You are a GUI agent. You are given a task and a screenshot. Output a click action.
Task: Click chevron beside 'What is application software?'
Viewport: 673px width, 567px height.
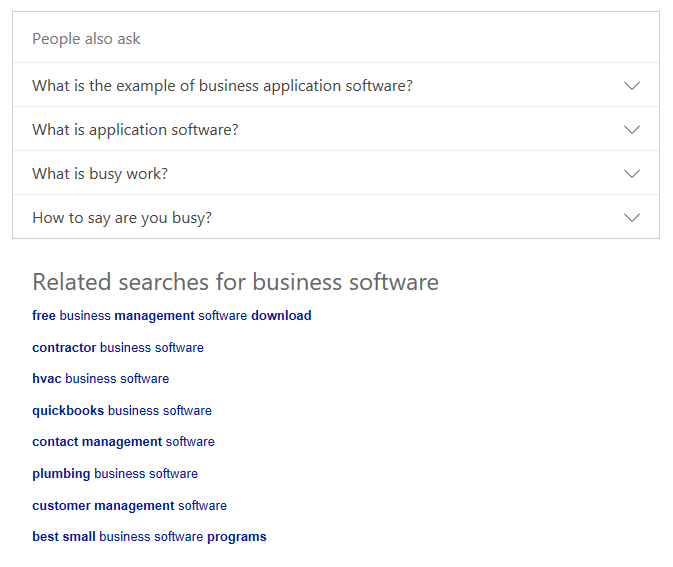pyautogui.click(x=631, y=130)
